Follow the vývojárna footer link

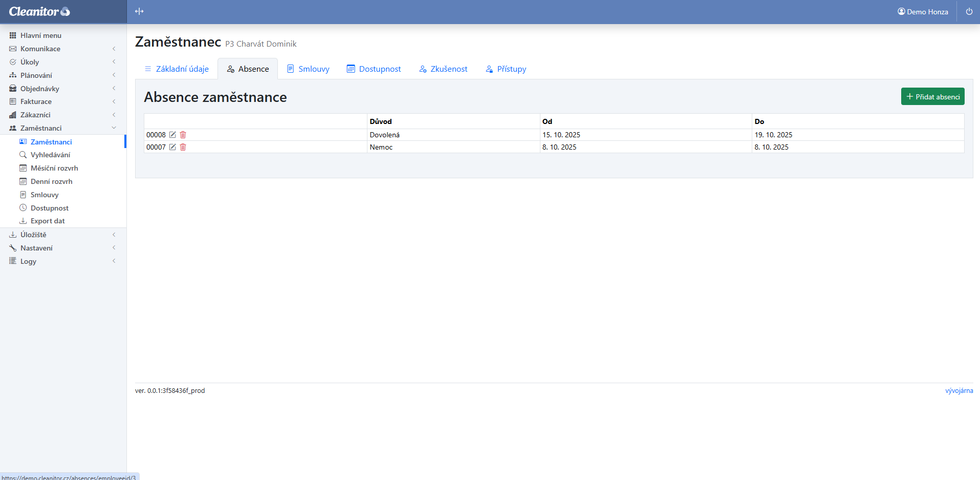tap(959, 391)
